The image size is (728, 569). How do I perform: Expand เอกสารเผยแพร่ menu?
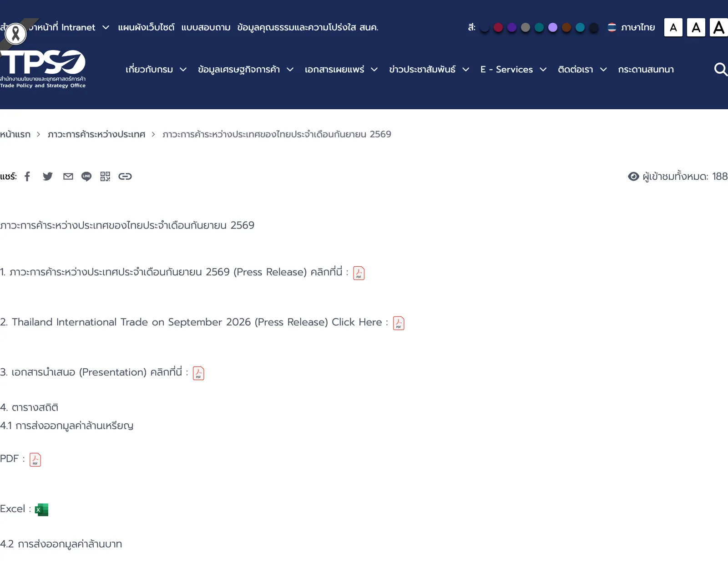pyautogui.click(x=341, y=69)
